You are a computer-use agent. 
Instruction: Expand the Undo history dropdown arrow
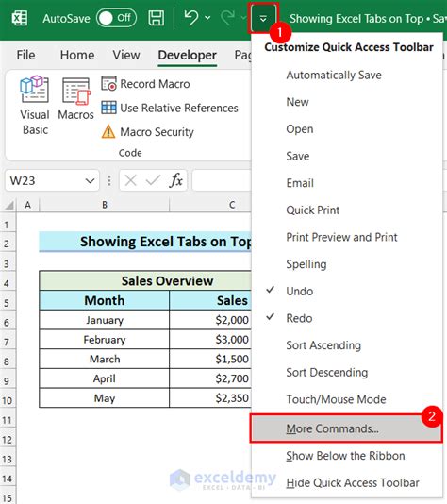pyautogui.click(x=207, y=18)
